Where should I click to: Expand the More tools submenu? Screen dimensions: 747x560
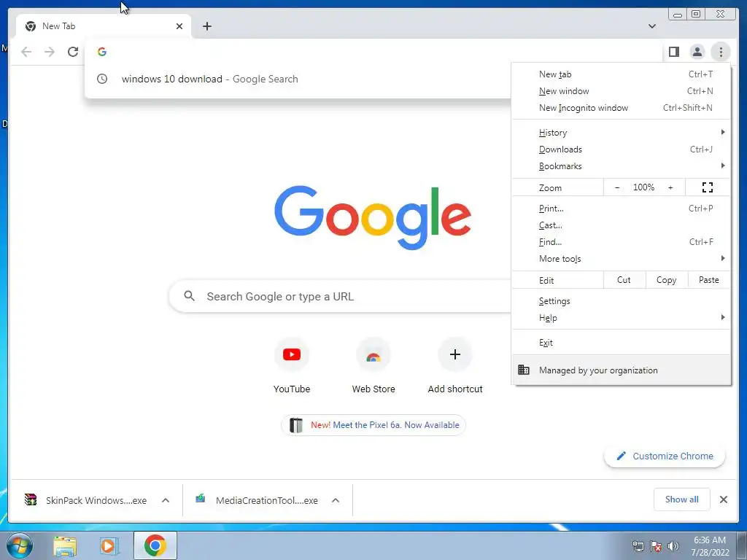[x=622, y=259]
